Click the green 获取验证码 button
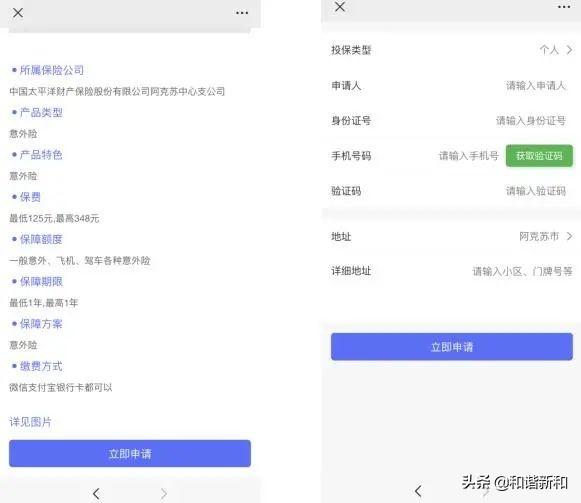The image size is (581, 503). click(539, 156)
